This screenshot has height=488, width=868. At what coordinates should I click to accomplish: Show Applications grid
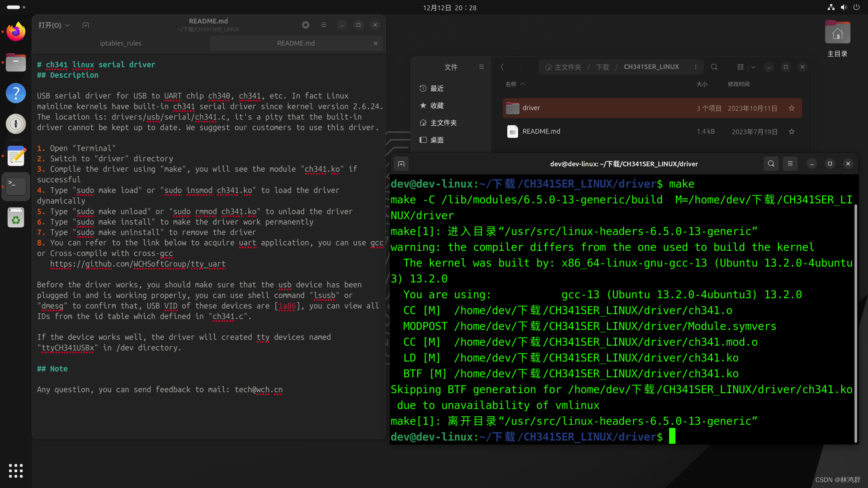point(16,470)
